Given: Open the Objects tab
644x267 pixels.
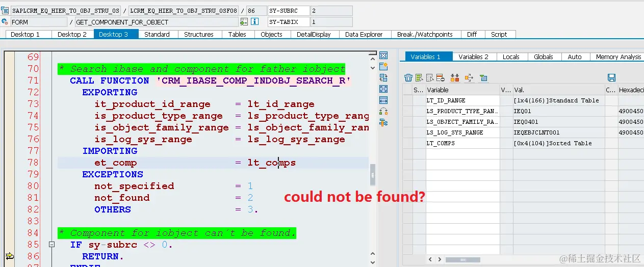Looking at the screenshot, I should (x=272, y=34).
